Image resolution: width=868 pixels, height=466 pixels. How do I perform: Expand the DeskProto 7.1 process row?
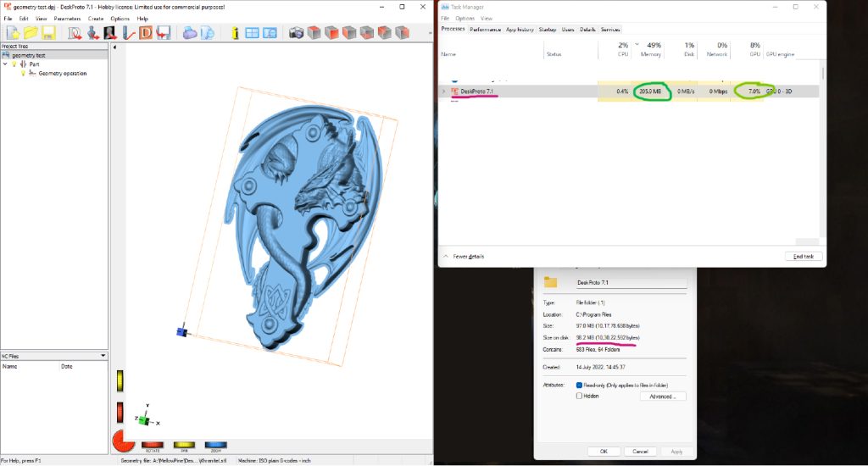point(443,91)
